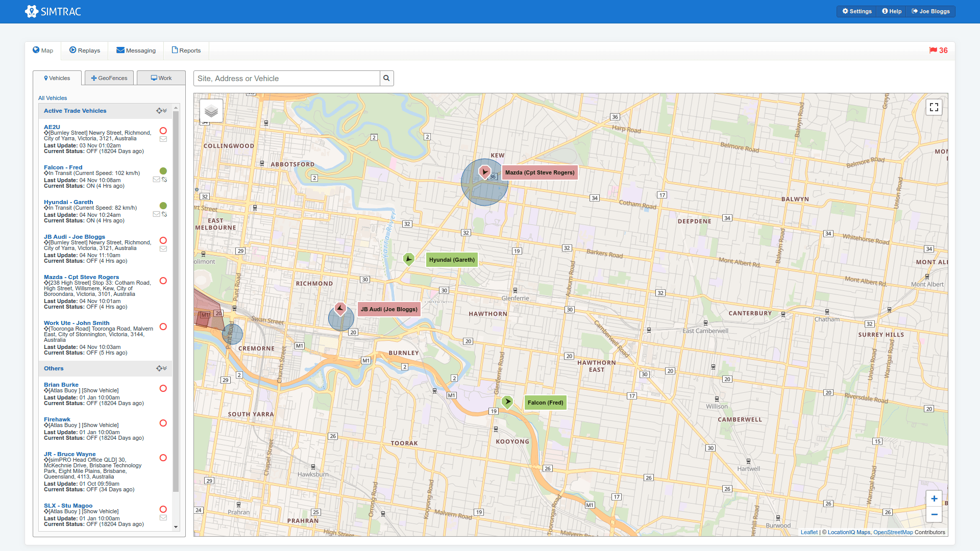Open message envelope for Falcon - Fred

point(156,180)
